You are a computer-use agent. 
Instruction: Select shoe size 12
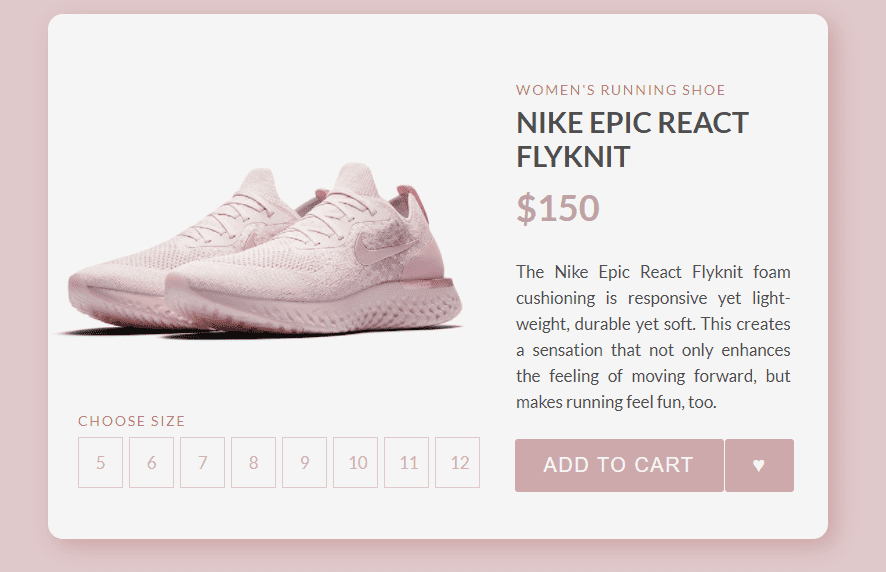[x=458, y=463]
